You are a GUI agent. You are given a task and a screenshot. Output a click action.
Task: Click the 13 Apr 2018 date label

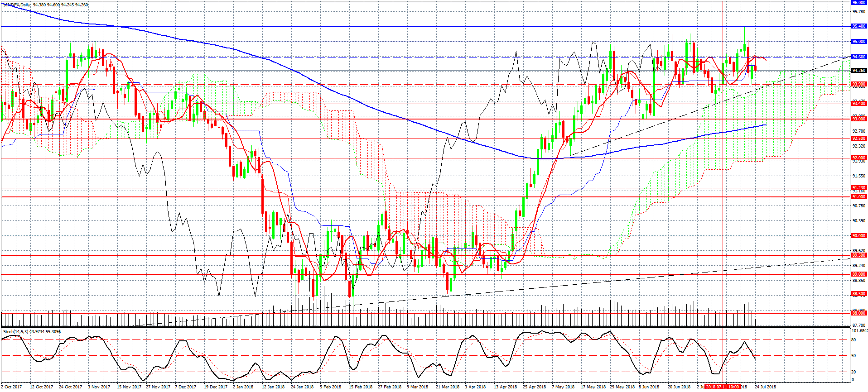(505, 387)
